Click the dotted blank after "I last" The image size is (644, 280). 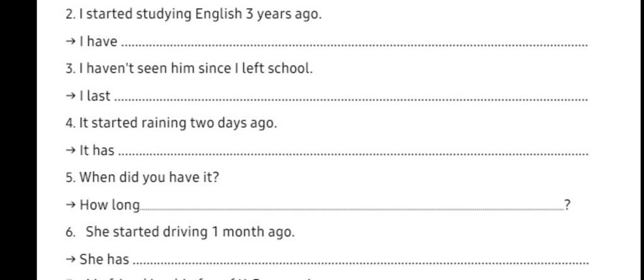pos(351,100)
